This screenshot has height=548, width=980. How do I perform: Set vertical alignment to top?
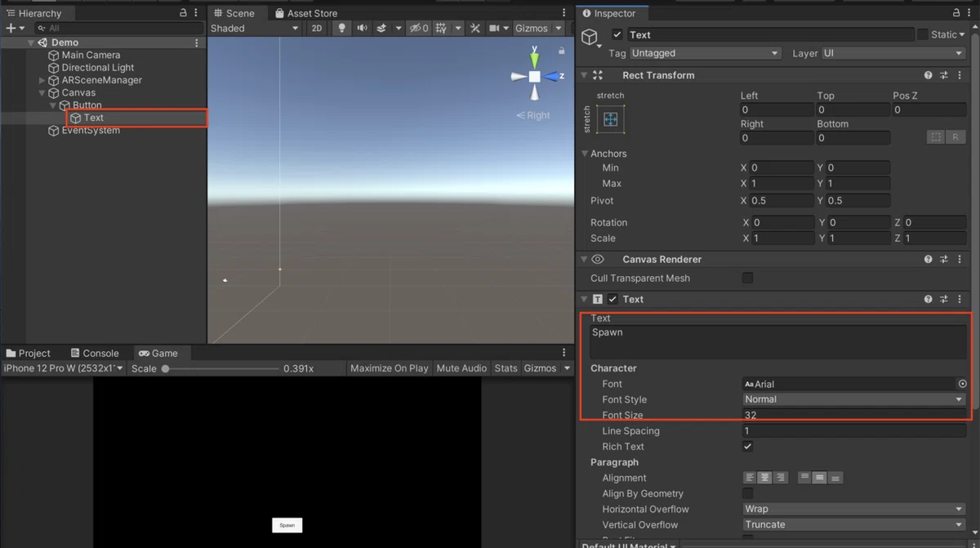(x=805, y=478)
